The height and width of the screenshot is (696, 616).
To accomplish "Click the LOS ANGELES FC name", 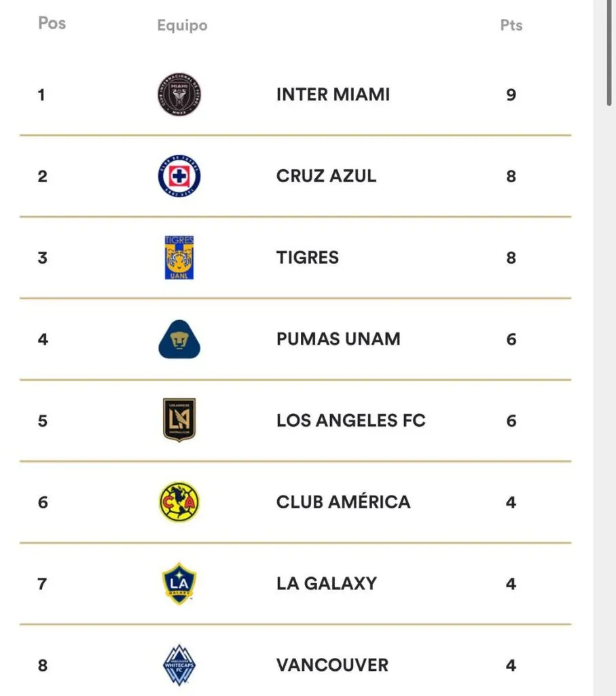I will [x=350, y=421].
